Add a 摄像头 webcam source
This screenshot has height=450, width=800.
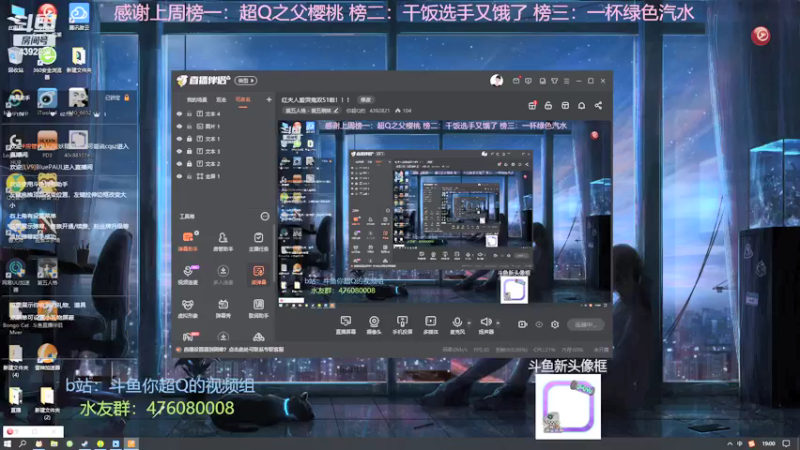click(x=374, y=324)
